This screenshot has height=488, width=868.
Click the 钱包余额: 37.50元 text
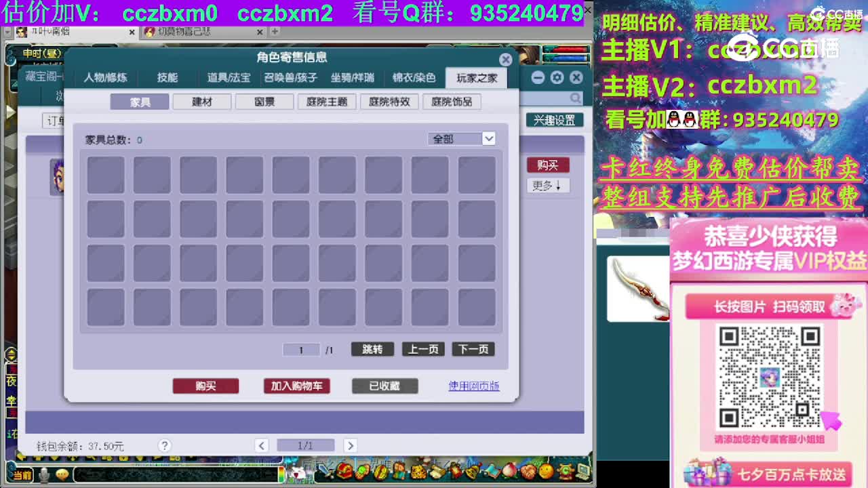(x=80, y=447)
